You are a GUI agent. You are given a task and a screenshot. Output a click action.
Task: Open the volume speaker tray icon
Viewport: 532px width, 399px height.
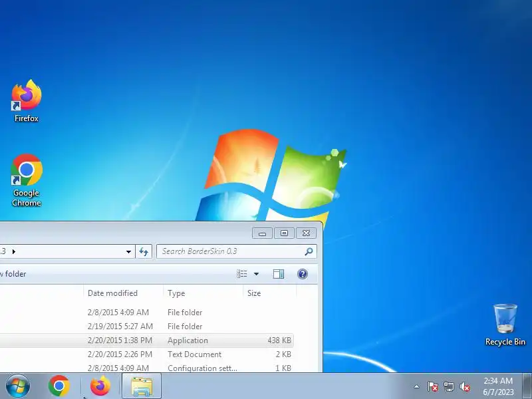pyautogui.click(x=465, y=386)
